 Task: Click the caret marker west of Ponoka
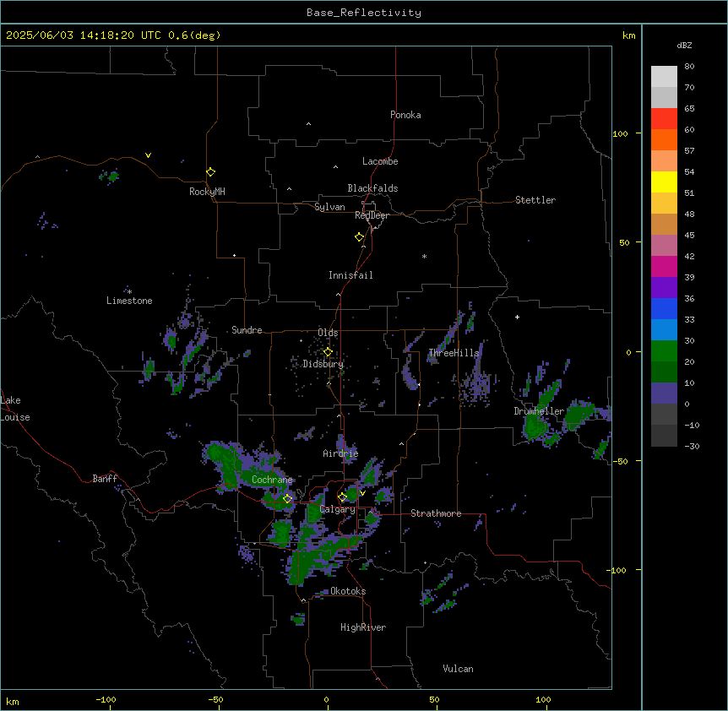click(309, 124)
